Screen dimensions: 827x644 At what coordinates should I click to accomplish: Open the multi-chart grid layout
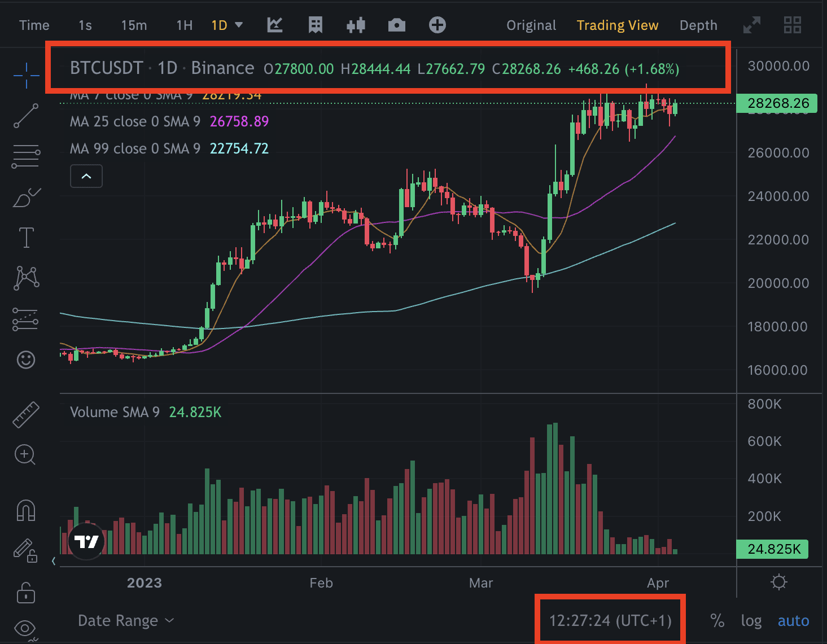tap(793, 25)
